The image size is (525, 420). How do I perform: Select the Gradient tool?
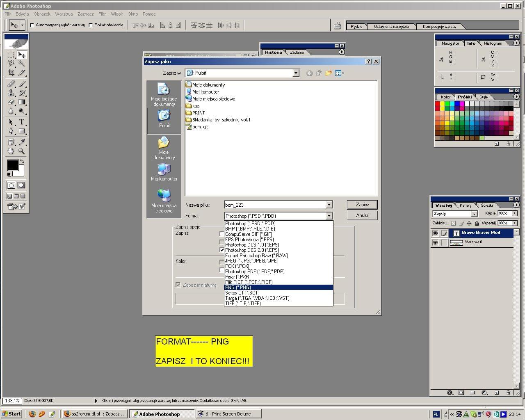click(22, 102)
